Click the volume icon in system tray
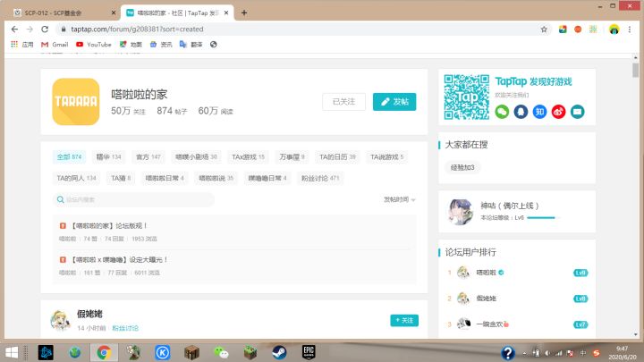 coord(547,353)
